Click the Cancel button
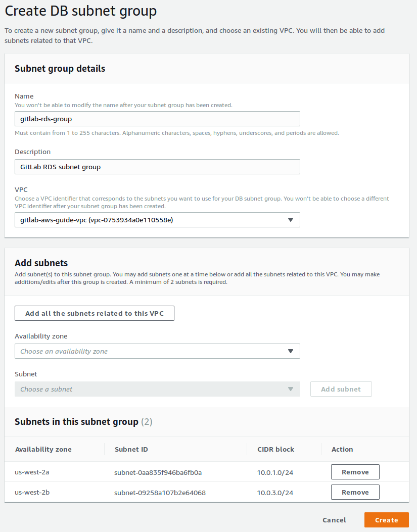 tap(334, 520)
